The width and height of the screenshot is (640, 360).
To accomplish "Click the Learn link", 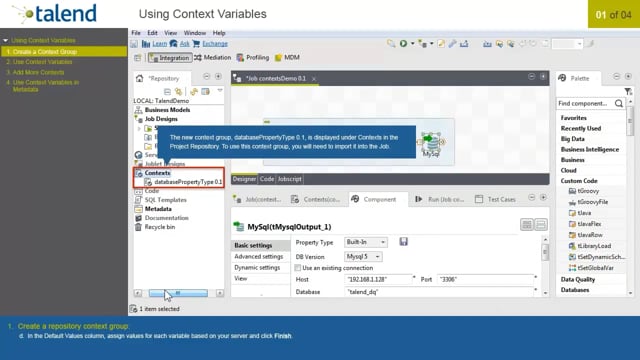I will click(160, 44).
